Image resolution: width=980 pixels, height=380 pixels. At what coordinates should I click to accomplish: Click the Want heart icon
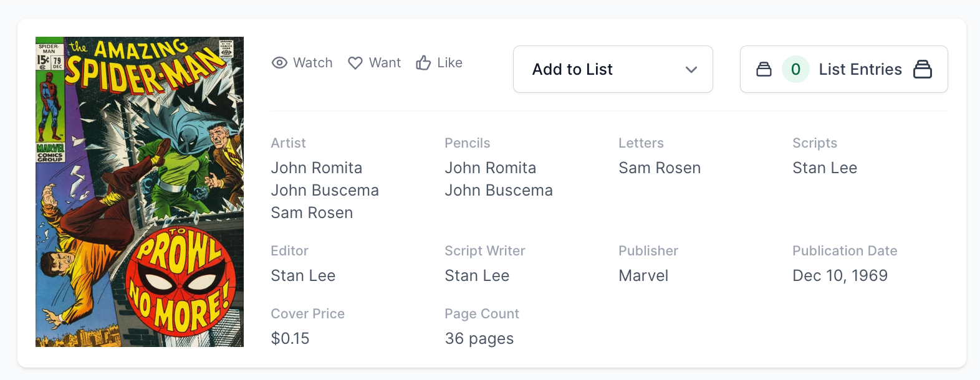pos(355,63)
